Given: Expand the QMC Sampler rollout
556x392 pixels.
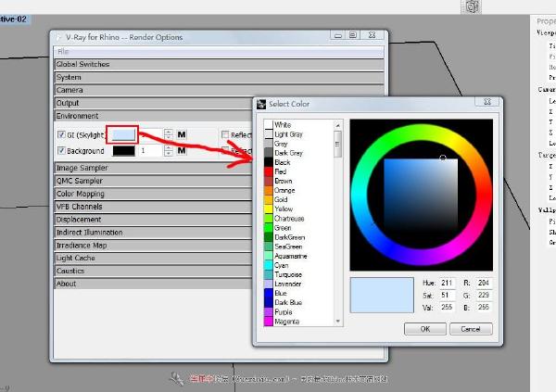Looking at the screenshot, I should pyautogui.click(x=153, y=181).
